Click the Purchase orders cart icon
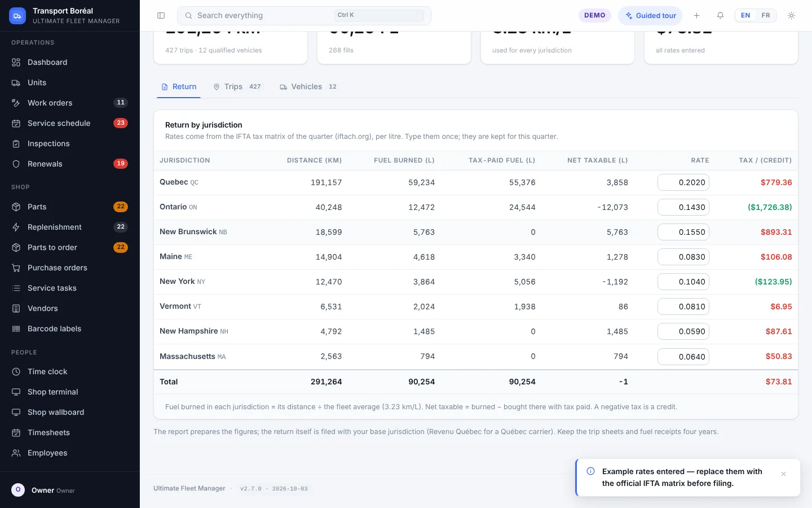Screen dimensions: 812x508 (16, 268)
